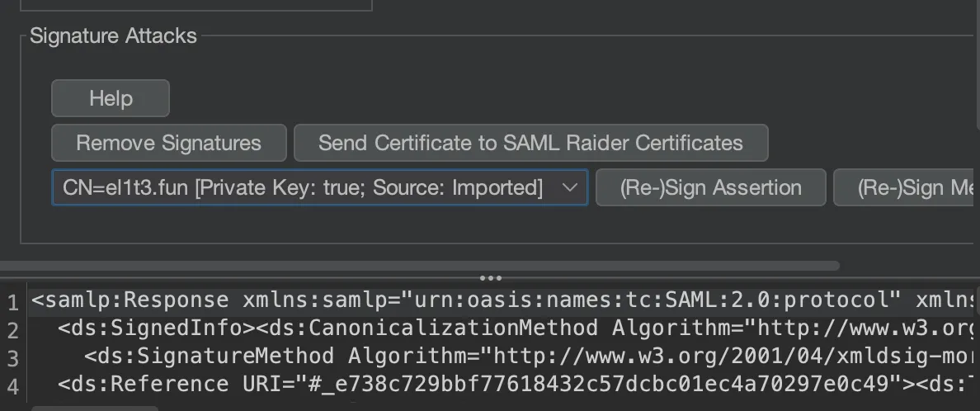The image size is (980, 411).
Task: Select line number 2 in the gutter
Action: 12,329
